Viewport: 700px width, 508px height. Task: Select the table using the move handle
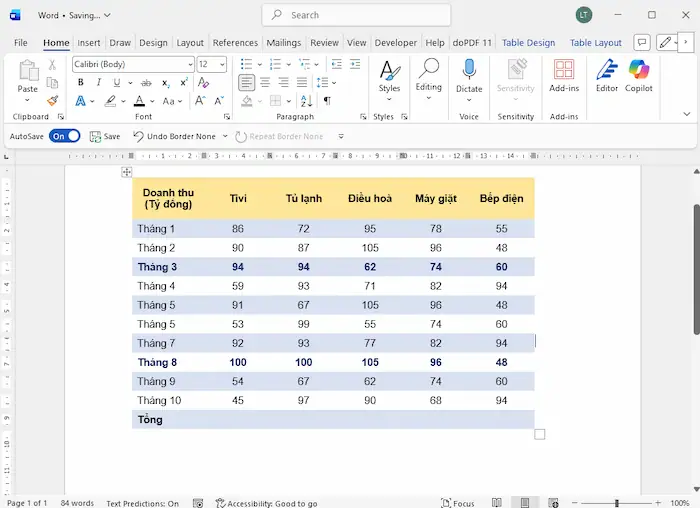click(x=127, y=172)
